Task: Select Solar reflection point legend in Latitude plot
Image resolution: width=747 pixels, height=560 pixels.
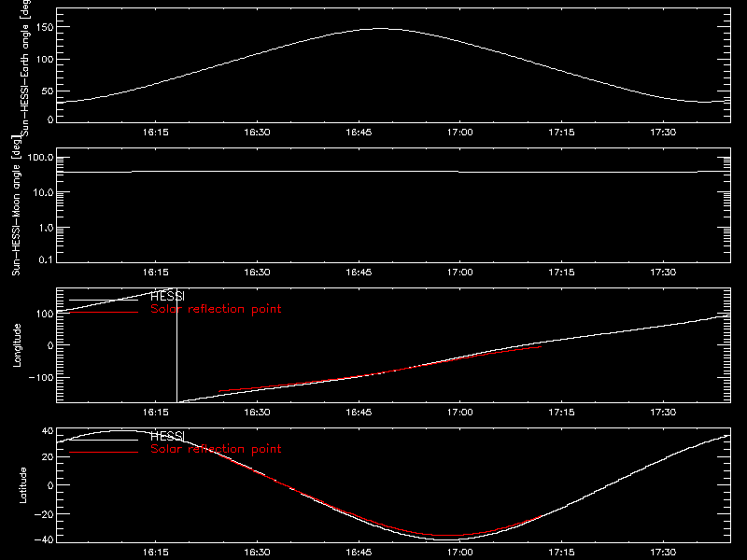Action: (216, 449)
